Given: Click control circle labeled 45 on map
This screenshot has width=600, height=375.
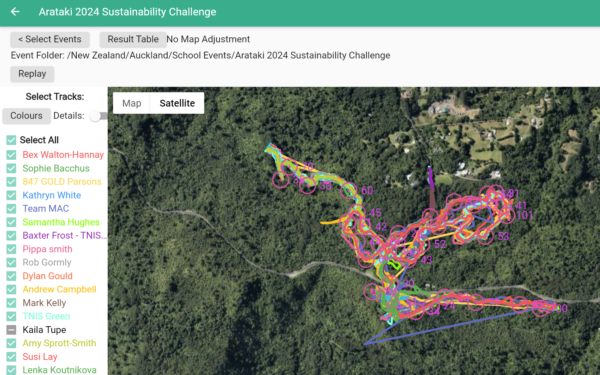Looking at the screenshot, I should [357, 212].
